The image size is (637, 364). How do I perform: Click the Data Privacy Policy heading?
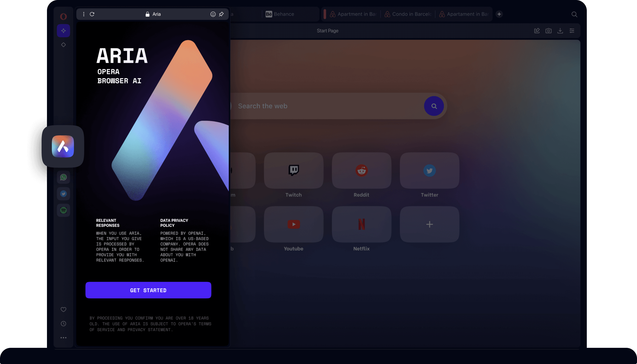(x=174, y=223)
